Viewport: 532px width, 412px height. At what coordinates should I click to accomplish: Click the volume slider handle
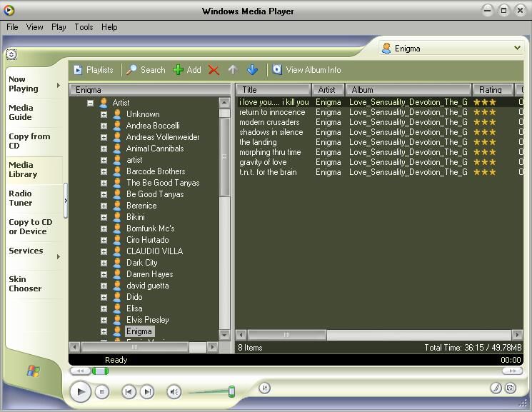pos(231,391)
